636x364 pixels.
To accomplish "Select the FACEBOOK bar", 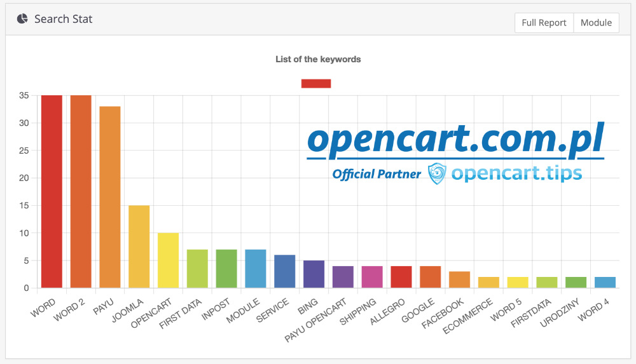I will [460, 280].
